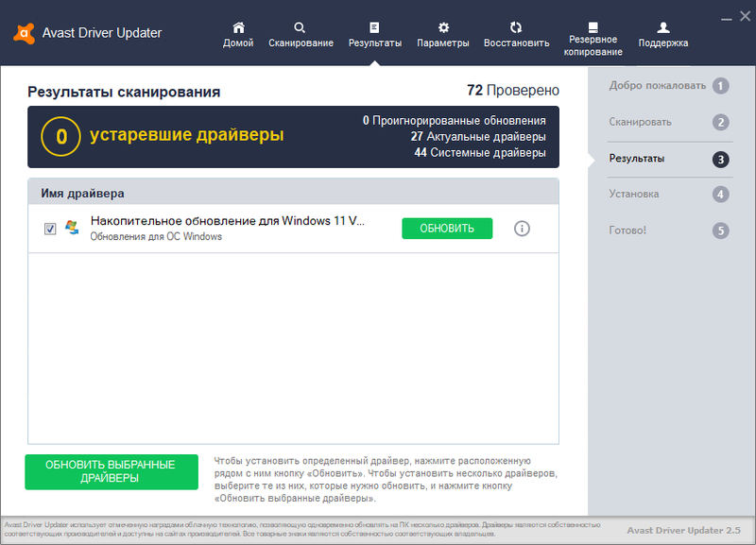
Task: Click the устаревшие драйверы yellow text
Action: (x=186, y=135)
